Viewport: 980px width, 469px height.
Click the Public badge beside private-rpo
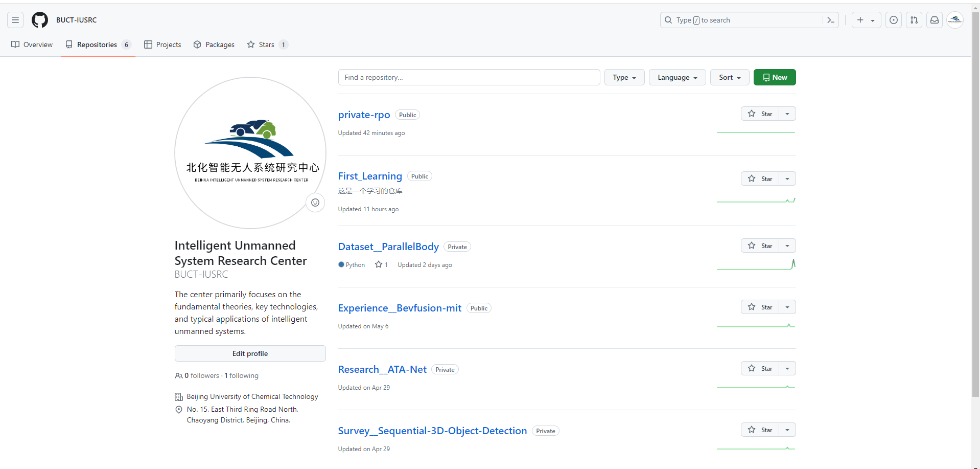pos(407,115)
